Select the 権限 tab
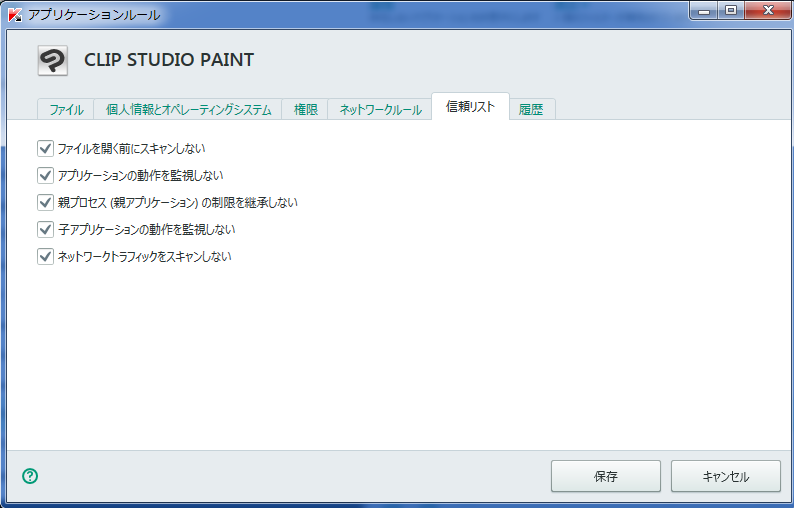The height and width of the screenshot is (508, 794). [305, 109]
